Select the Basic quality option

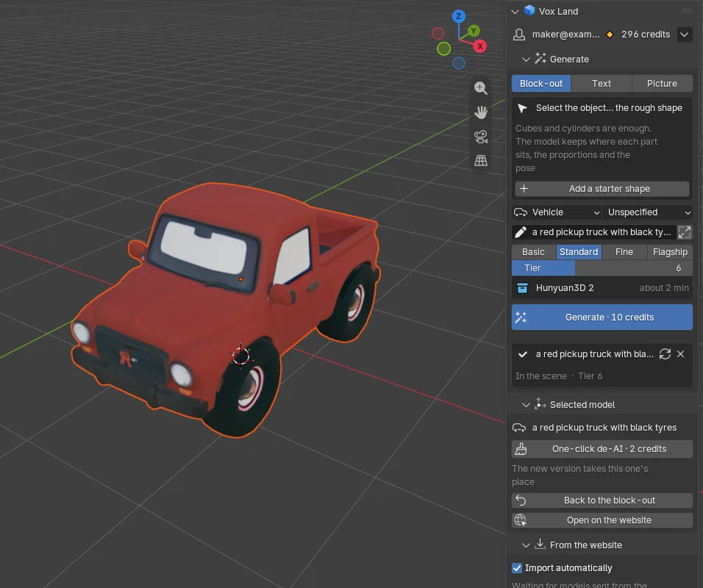click(x=533, y=252)
